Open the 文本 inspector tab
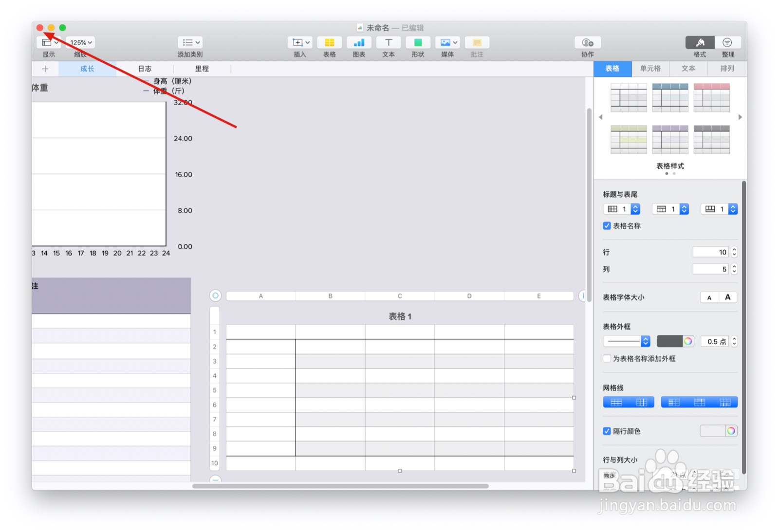Viewport: 779px width, 532px height. point(688,69)
